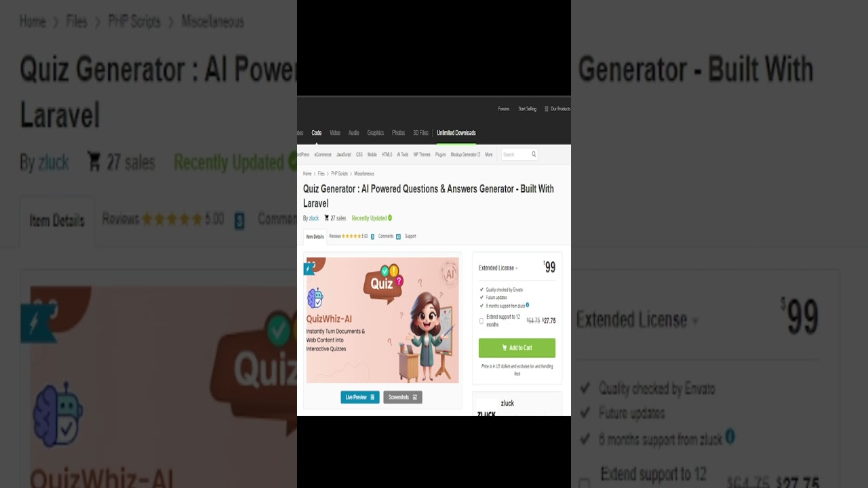Open the Code category in top navigation

[x=317, y=133]
